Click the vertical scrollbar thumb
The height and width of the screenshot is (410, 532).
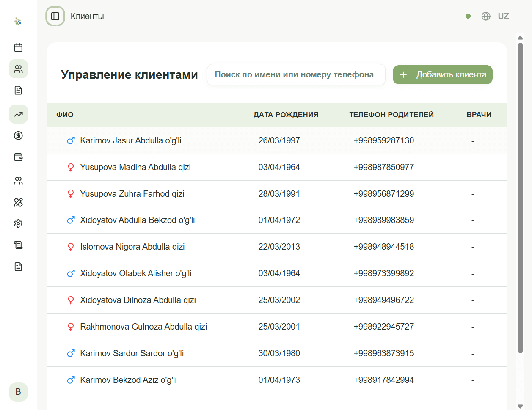point(520,198)
